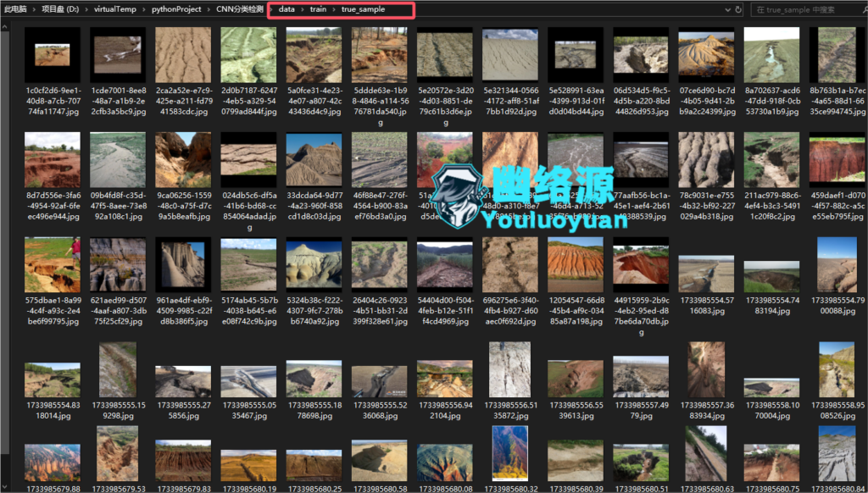
Task: Select thumbnail of 5174ab45-5b7b image
Action: pos(248,265)
